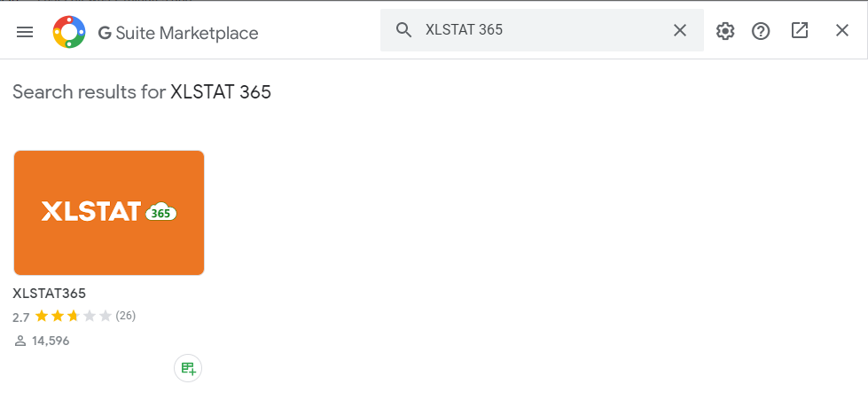The width and height of the screenshot is (868, 416).
Task: Focus the search field containing XLSTAT 365
Action: coord(541,30)
